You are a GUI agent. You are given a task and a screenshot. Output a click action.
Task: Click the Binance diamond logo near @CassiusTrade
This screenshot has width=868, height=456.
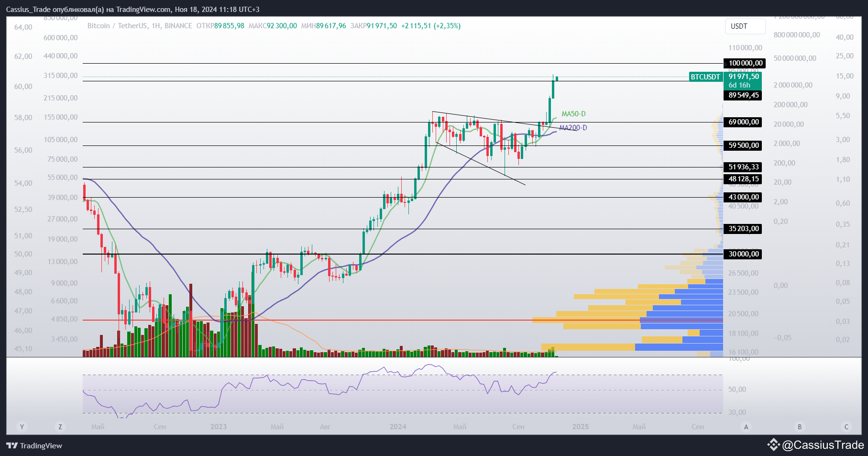(774, 445)
